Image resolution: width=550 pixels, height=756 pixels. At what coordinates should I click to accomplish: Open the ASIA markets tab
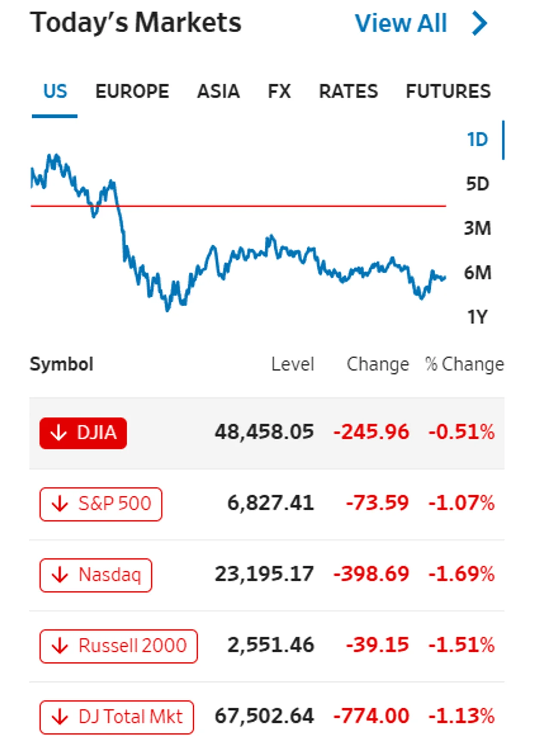(218, 91)
